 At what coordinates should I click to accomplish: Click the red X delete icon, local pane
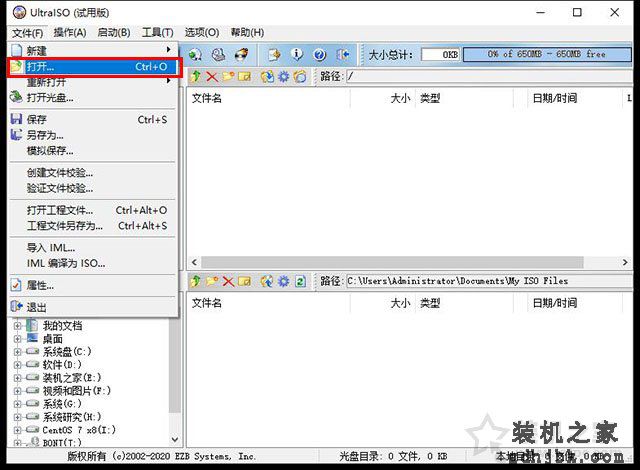point(228,281)
